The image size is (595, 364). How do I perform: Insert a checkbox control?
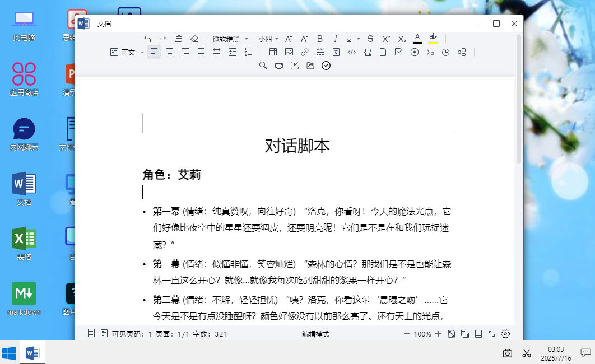399,52
